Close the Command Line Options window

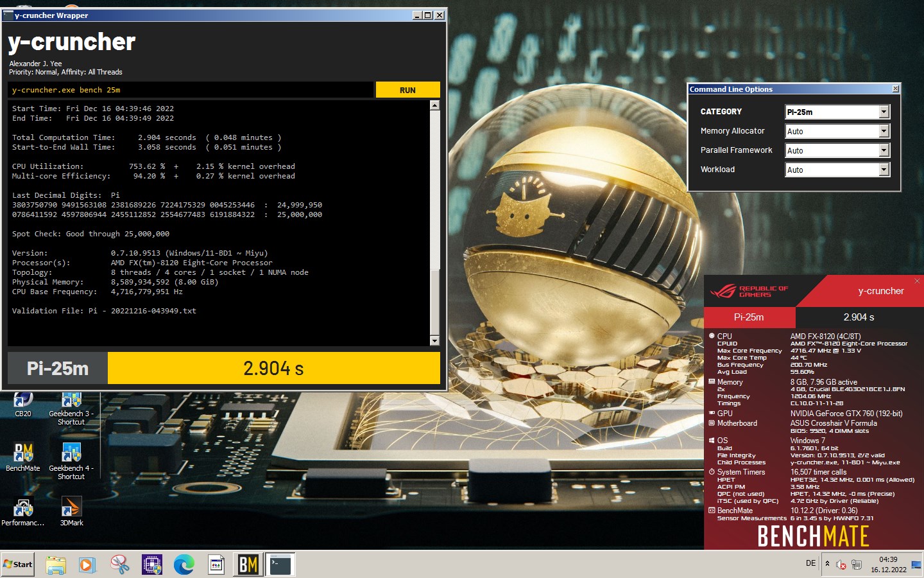point(896,89)
